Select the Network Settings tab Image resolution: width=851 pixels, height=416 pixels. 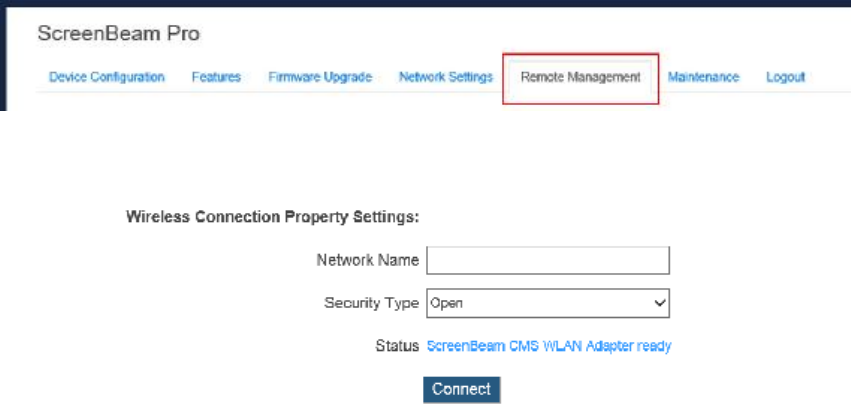[x=446, y=77]
